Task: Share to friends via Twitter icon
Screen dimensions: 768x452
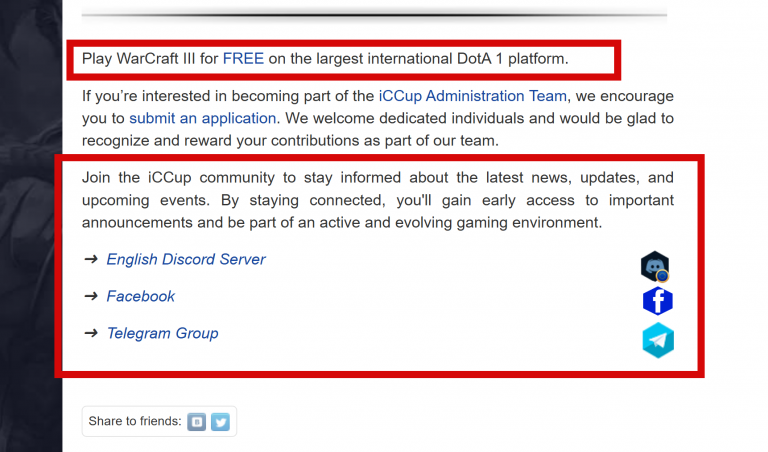Action: click(220, 422)
